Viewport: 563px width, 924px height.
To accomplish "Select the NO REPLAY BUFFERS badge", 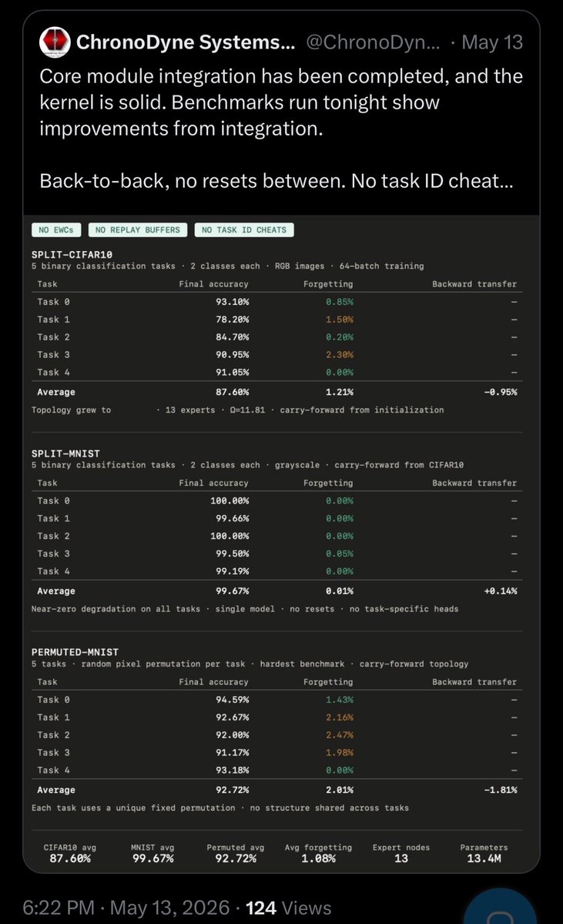I will coord(137,229).
